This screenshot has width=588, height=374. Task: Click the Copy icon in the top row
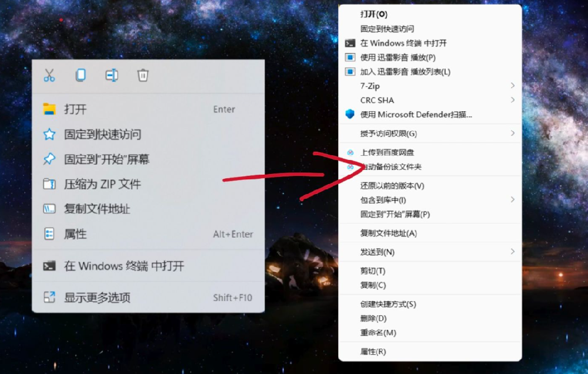click(x=81, y=75)
